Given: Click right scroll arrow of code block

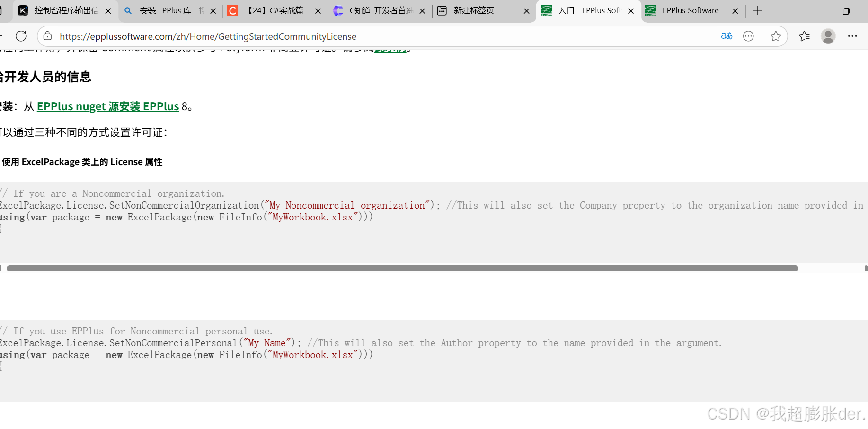Looking at the screenshot, I should [x=866, y=268].
